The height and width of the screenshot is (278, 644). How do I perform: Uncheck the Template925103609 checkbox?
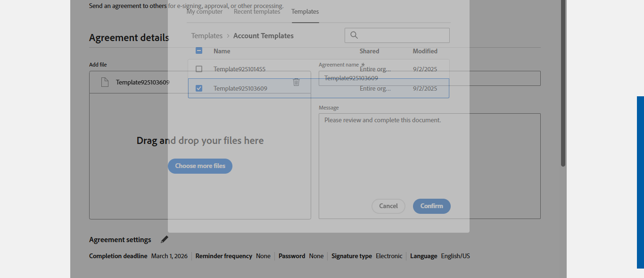pyautogui.click(x=199, y=88)
